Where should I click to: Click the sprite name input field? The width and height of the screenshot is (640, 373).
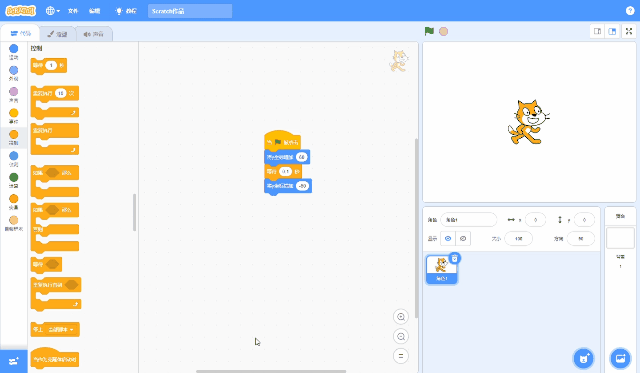point(469,220)
